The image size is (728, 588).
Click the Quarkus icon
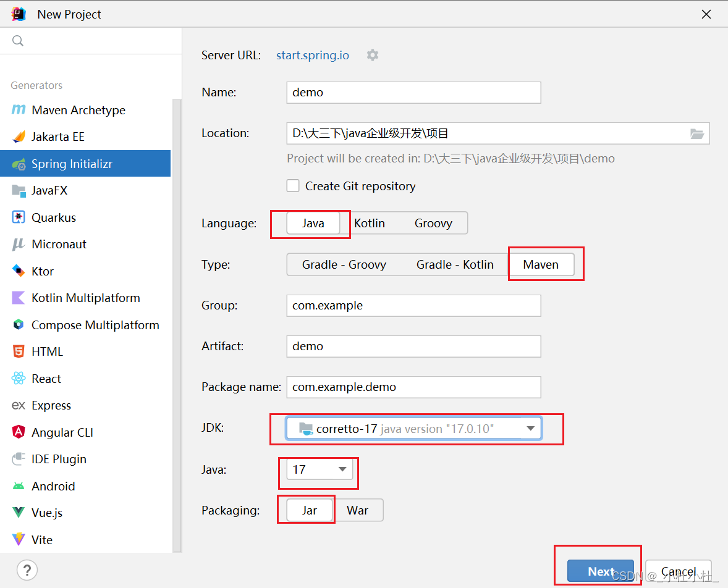coord(19,217)
